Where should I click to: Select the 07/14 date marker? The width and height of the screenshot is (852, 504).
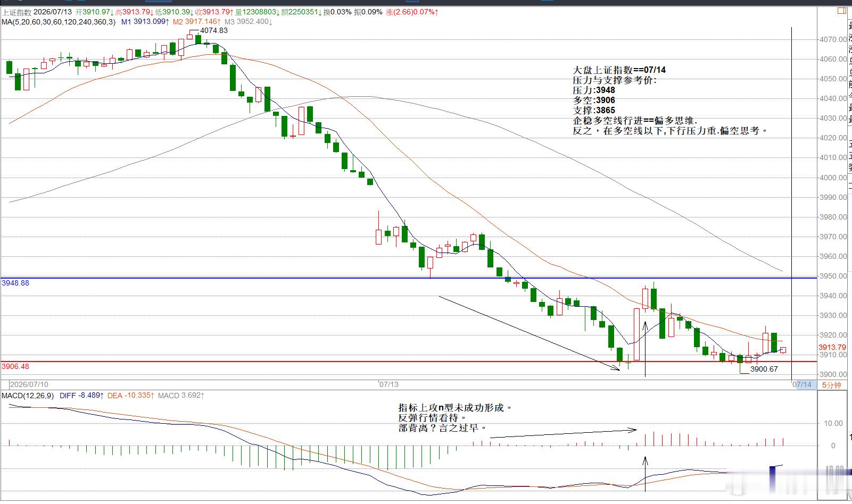pyautogui.click(x=803, y=384)
